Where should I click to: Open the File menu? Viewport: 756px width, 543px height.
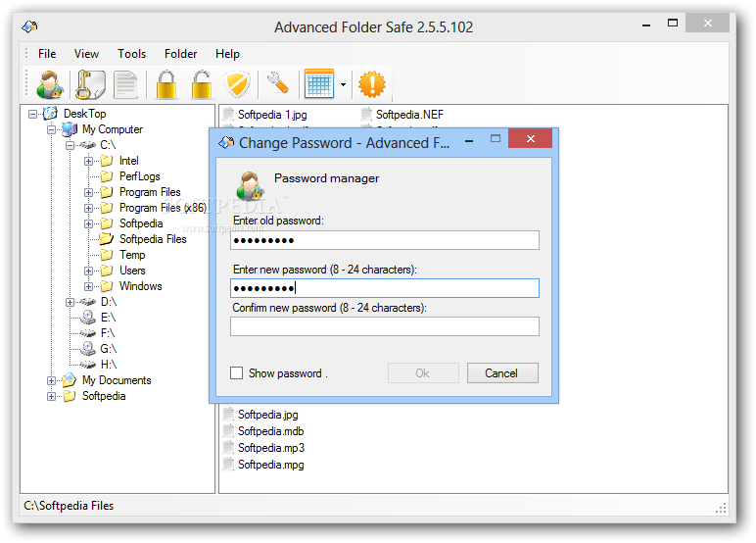[47, 54]
